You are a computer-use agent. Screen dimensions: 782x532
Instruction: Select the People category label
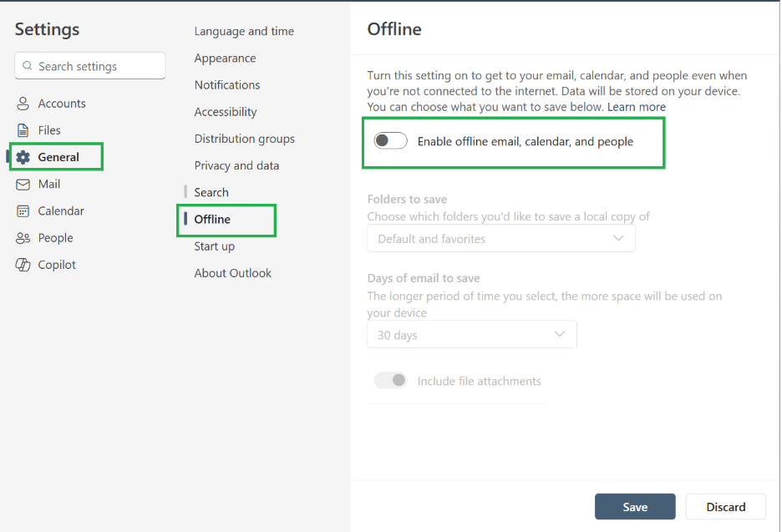[x=55, y=238]
